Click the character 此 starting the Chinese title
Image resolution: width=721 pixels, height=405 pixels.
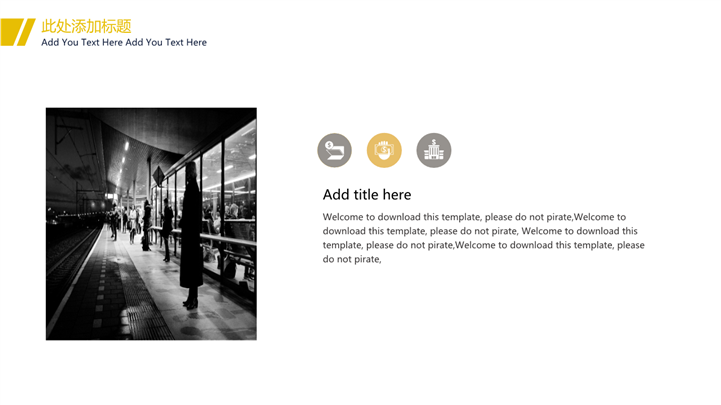49,26
